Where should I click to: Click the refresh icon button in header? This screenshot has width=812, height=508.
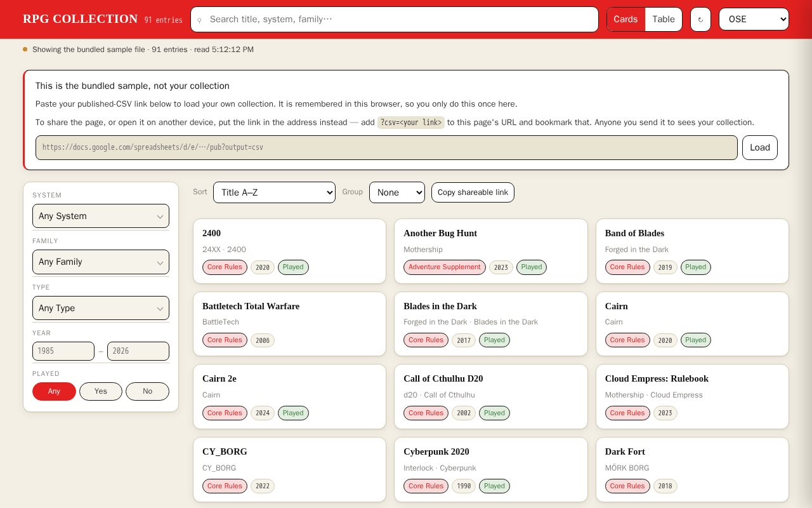click(x=700, y=19)
